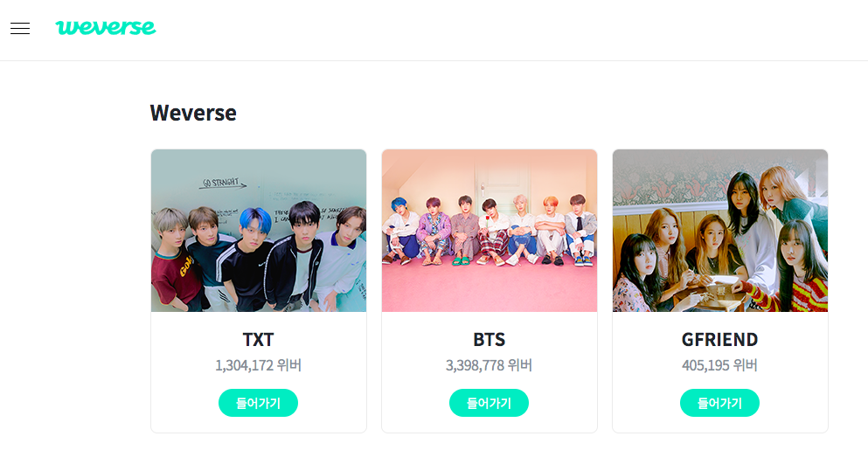
Task: Select the GFRIEND community title
Action: [719, 339]
